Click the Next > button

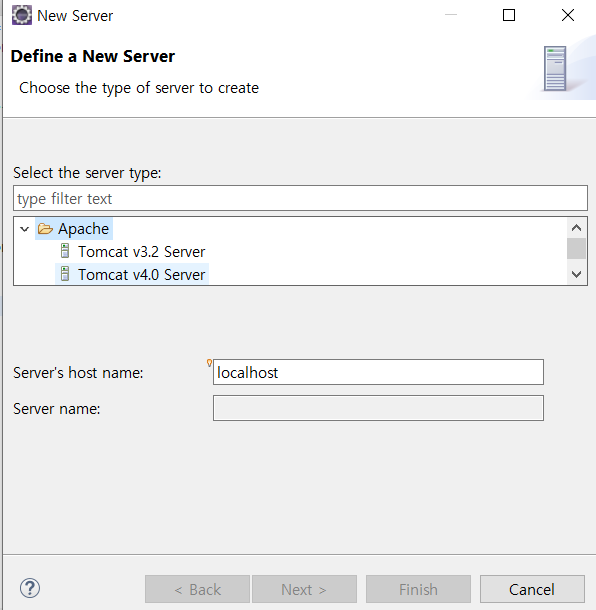pyautogui.click(x=304, y=589)
